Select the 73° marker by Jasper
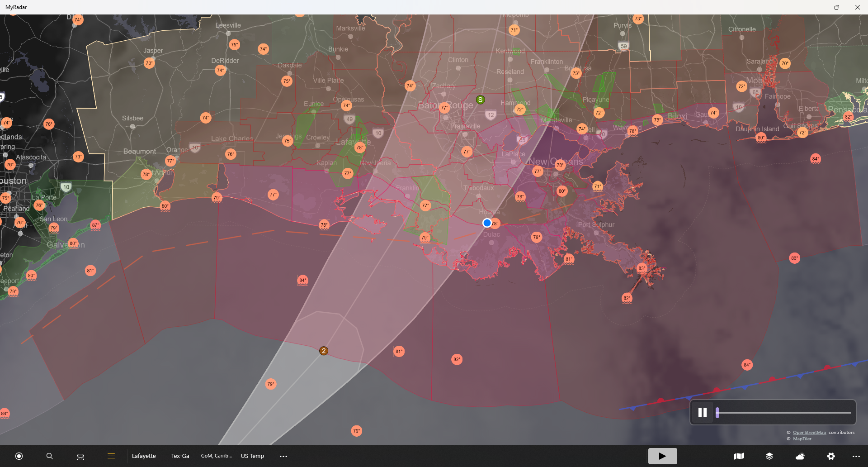The height and width of the screenshot is (467, 868). coord(149,63)
